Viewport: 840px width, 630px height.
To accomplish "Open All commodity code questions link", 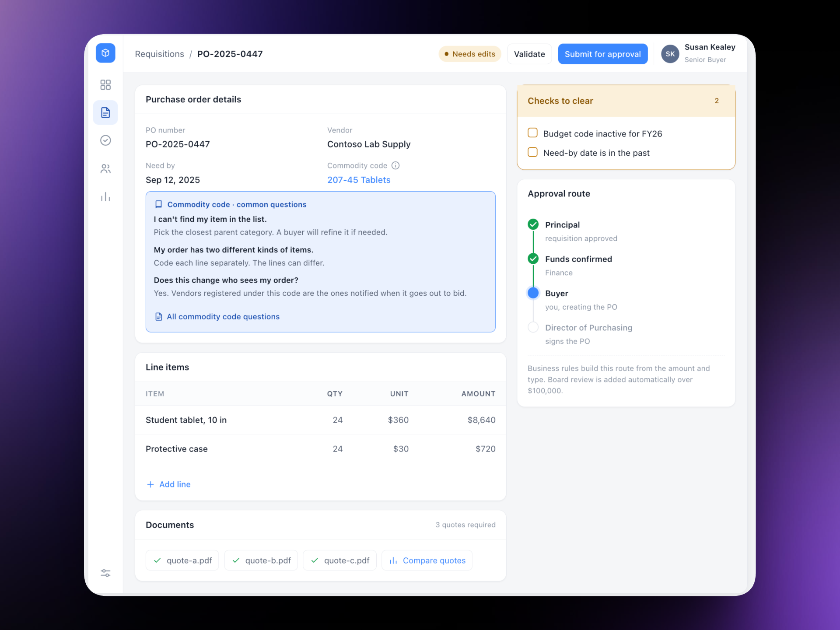I will pyautogui.click(x=223, y=316).
